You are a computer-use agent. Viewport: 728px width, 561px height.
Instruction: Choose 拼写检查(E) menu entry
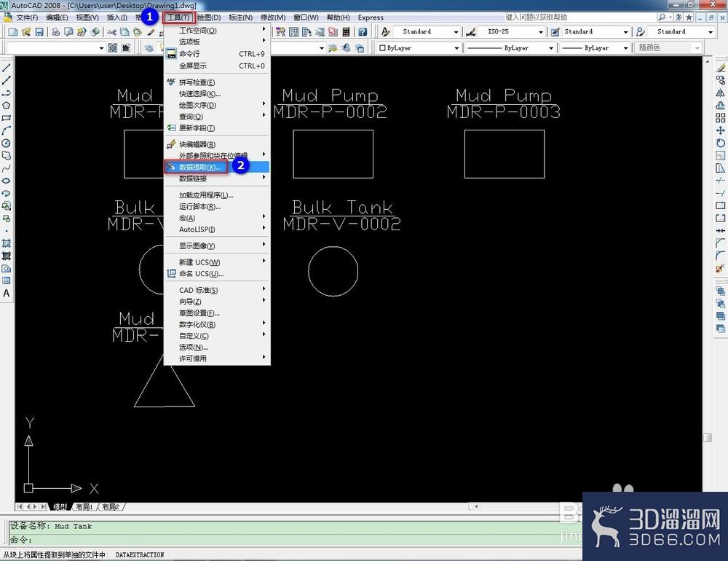[x=217, y=82]
